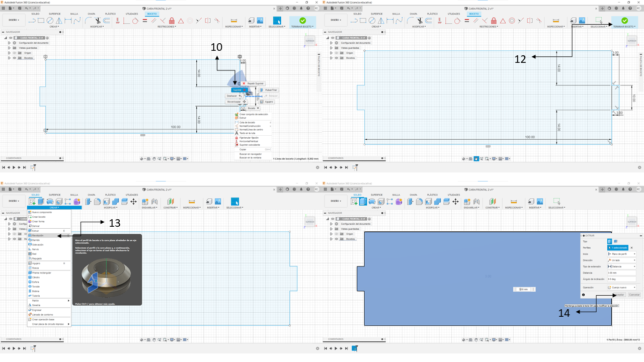Image resolution: width=644 pixels, height=362 pixels.
Task: Click red padlock Fix constraint in Suprimir context menu window
Action: point(172,21)
